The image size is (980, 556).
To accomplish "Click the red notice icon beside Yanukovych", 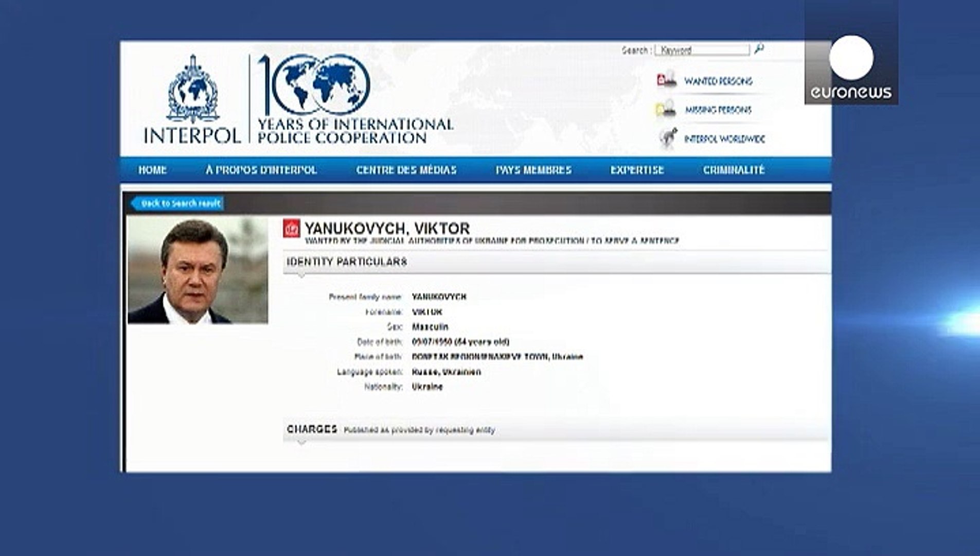I will pyautogui.click(x=292, y=229).
